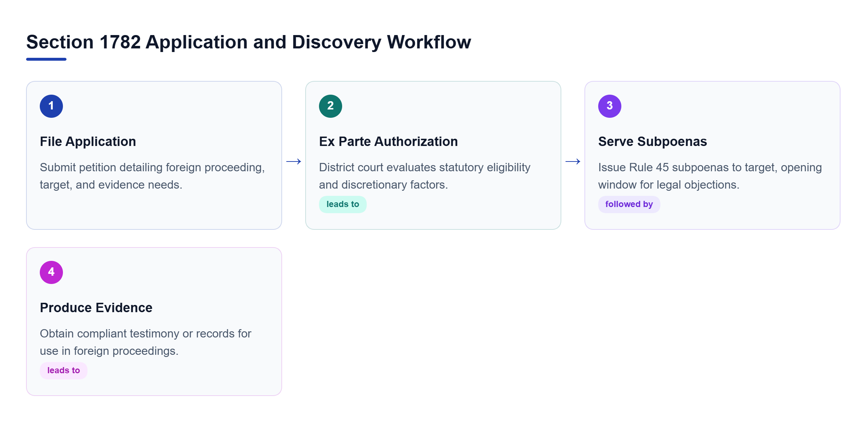This screenshot has width=868, height=422.
Task: Select the "leads to" tag under Produce Evidence
Action: coord(64,371)
